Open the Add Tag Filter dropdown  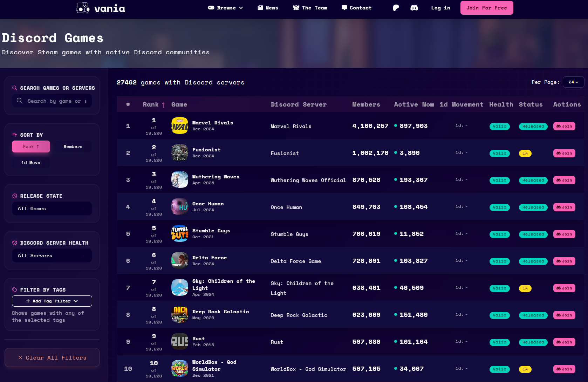52,301
